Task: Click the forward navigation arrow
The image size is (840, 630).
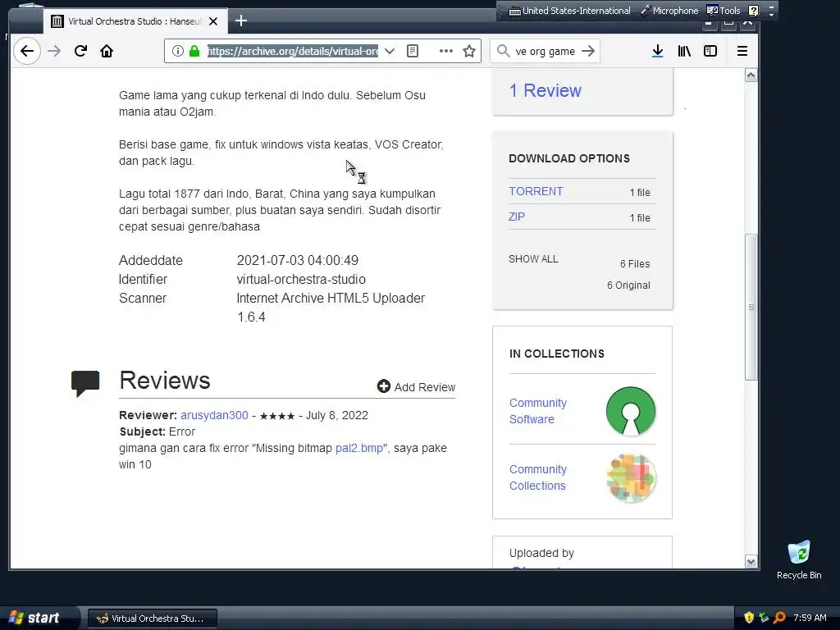Action: point(54,51)
